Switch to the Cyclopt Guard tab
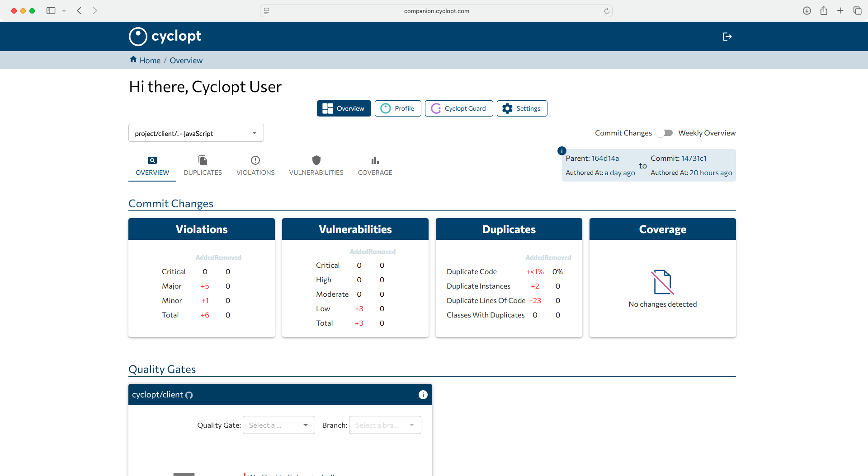The height and width of the screenshot is (476, 868). pyautogui.click(x=458, y=108)
